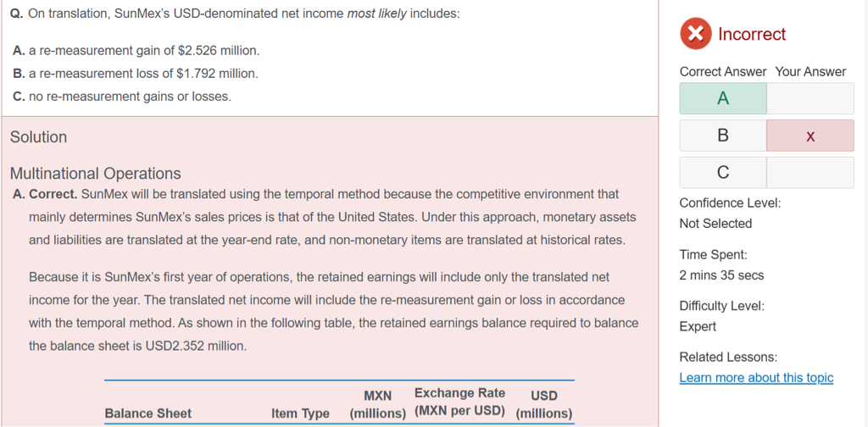Click the Multinational Operations heading

(95, 174)
